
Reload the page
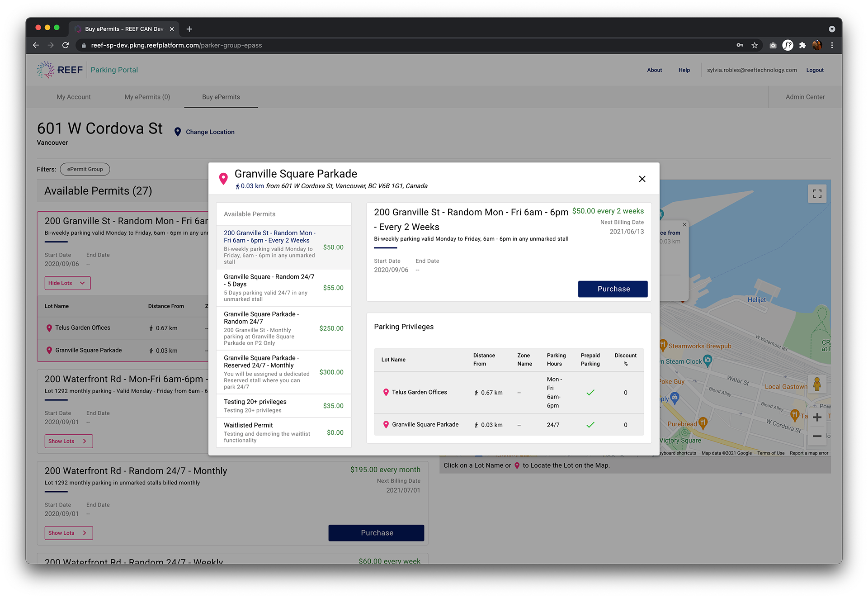(66, 45)
